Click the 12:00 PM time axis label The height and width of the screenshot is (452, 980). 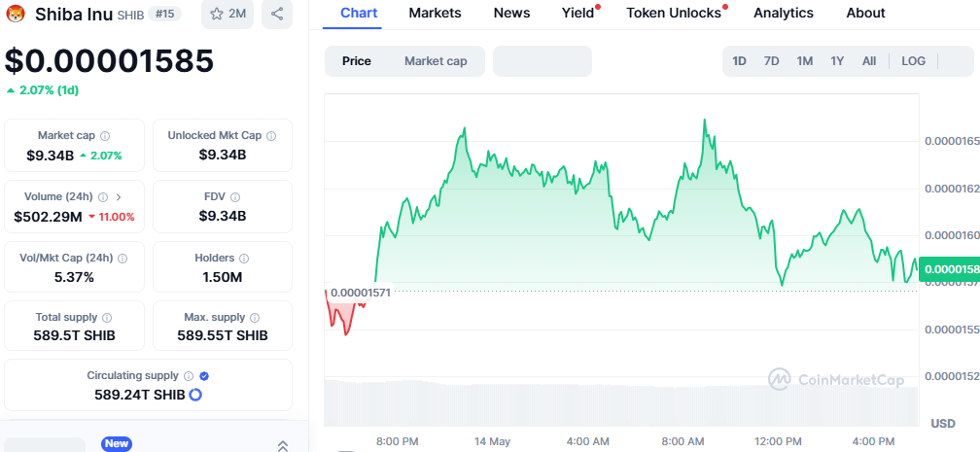point(780,441)
